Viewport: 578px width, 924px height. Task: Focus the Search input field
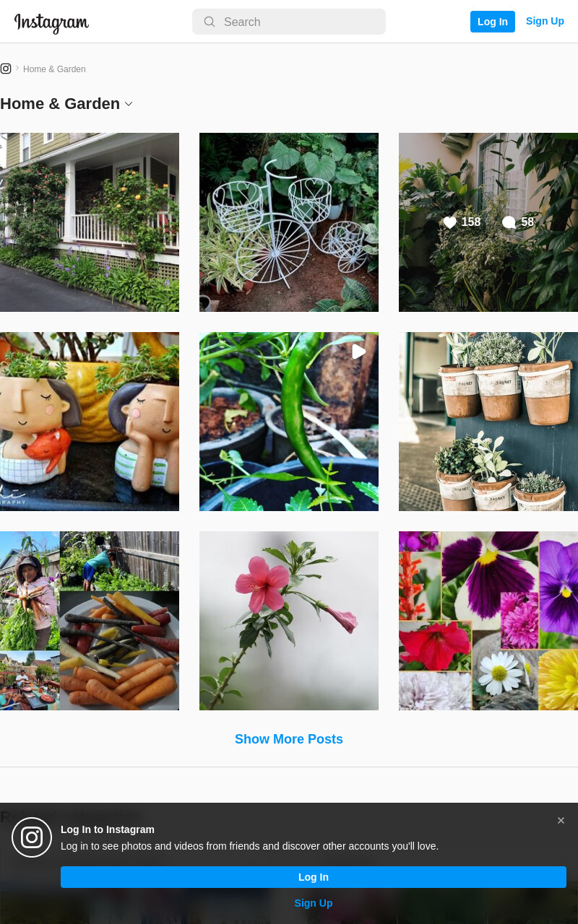click(x=289, y=22)
